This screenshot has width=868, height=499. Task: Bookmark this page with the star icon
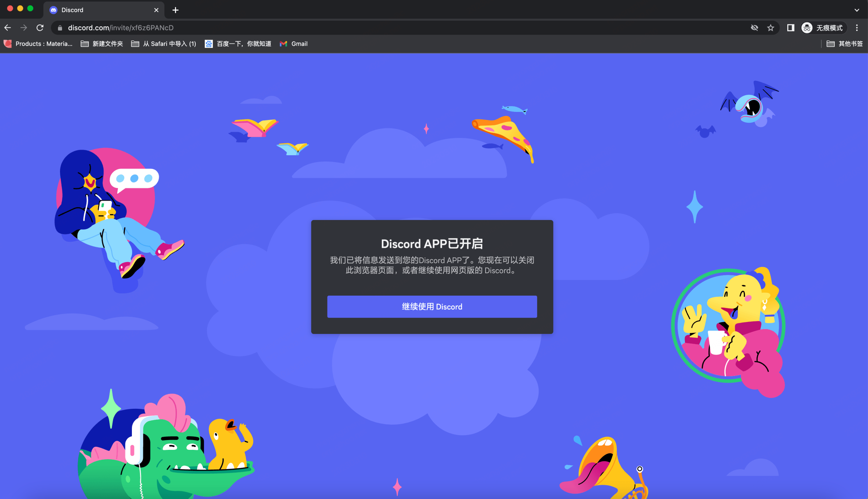click(x=771, y=28)
